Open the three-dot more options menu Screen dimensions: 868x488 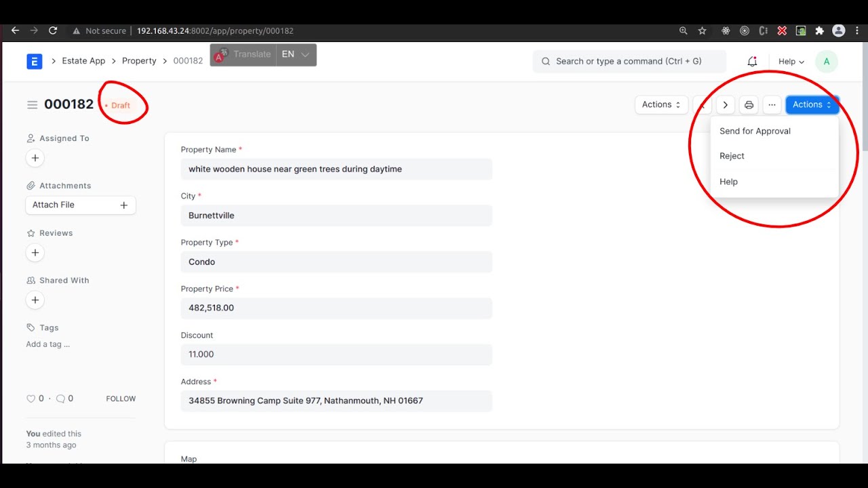772,104
